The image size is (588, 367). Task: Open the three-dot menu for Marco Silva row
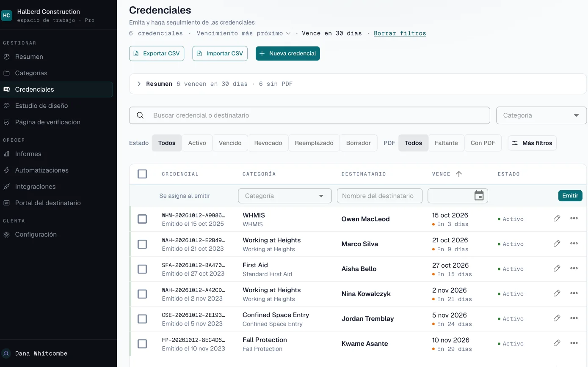(x=574, y=243)
